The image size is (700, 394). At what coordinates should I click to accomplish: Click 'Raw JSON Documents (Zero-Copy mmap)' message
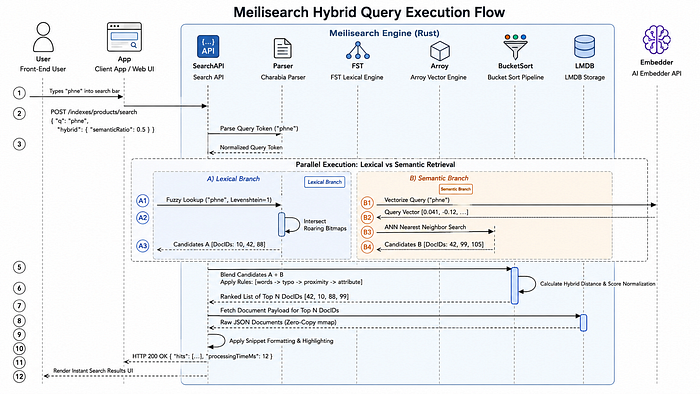278,322
